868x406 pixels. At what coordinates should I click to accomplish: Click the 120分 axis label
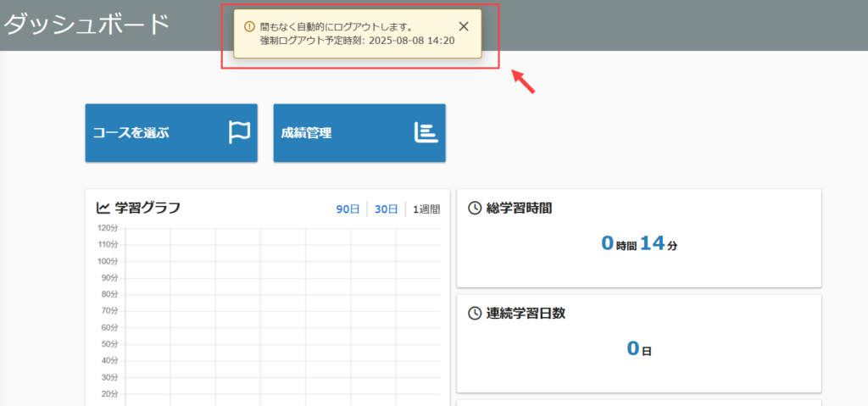point(108,228)
